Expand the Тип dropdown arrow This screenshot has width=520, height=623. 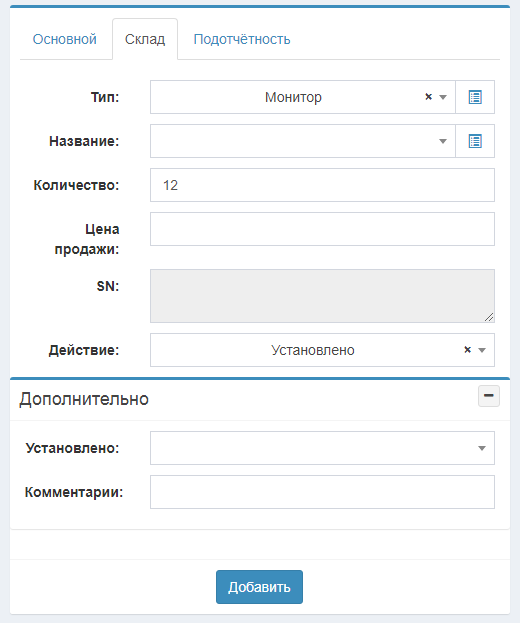443,97
